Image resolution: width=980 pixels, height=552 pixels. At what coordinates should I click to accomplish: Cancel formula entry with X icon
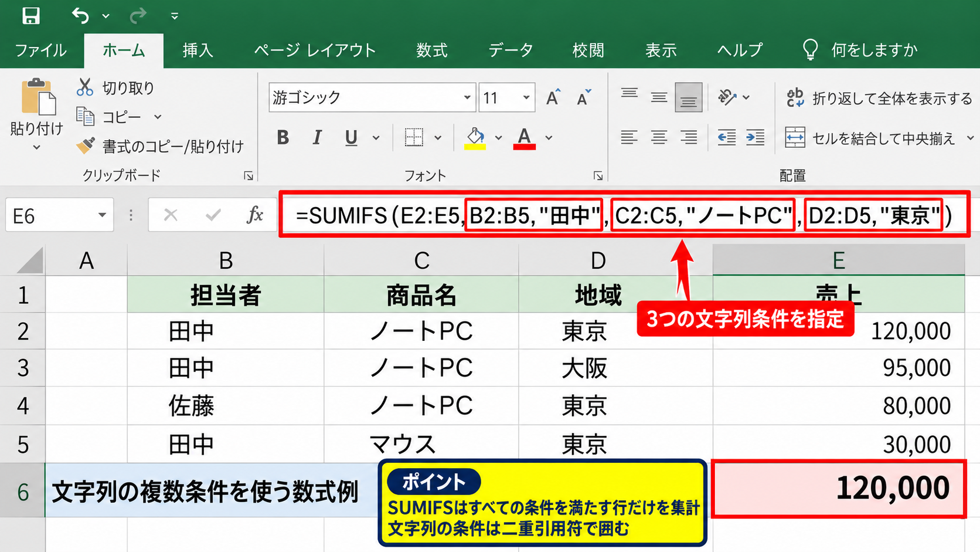(x=171, y=215)
